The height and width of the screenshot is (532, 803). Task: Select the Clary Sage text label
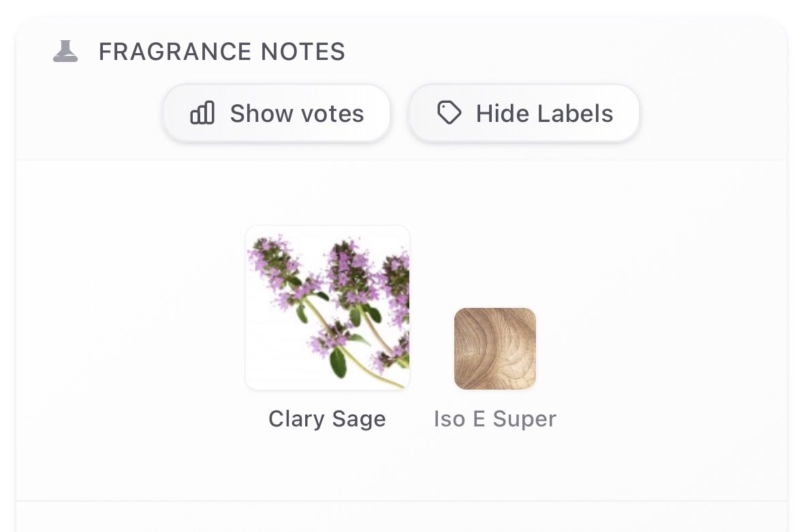pos(327,419)
